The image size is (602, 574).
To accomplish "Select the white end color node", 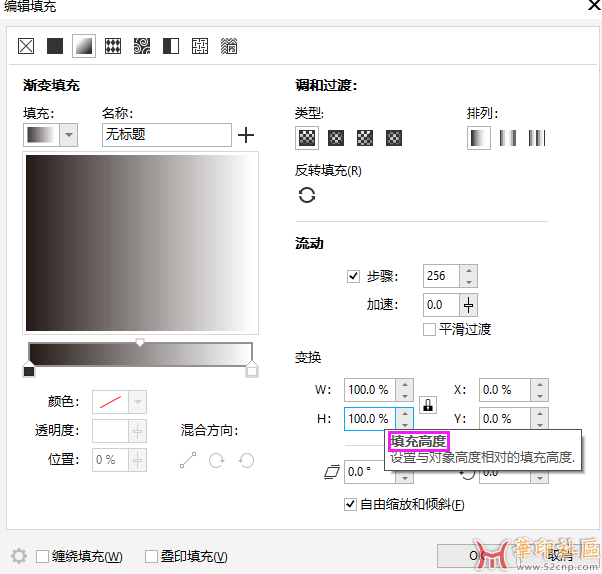I will [252, 369].
